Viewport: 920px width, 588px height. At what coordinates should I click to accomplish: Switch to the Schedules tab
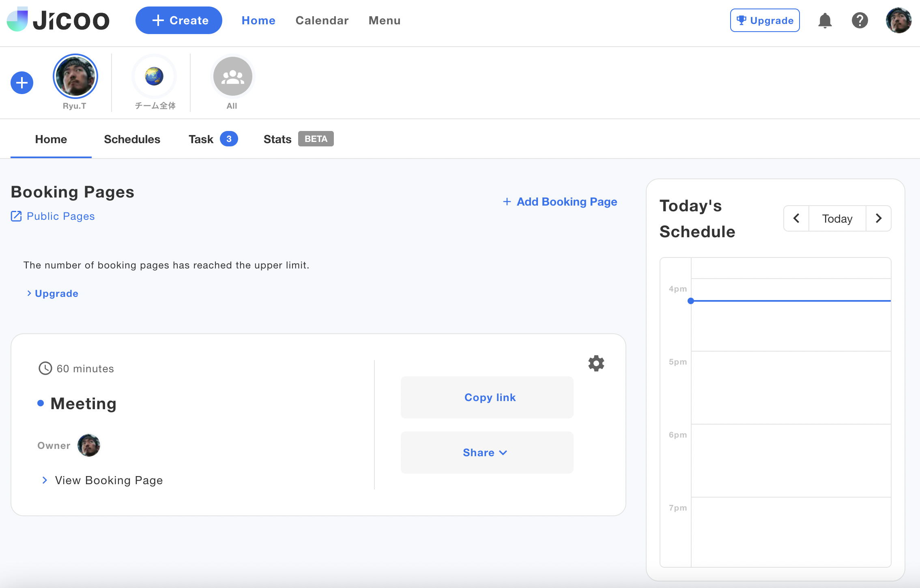tap(131, 139)
